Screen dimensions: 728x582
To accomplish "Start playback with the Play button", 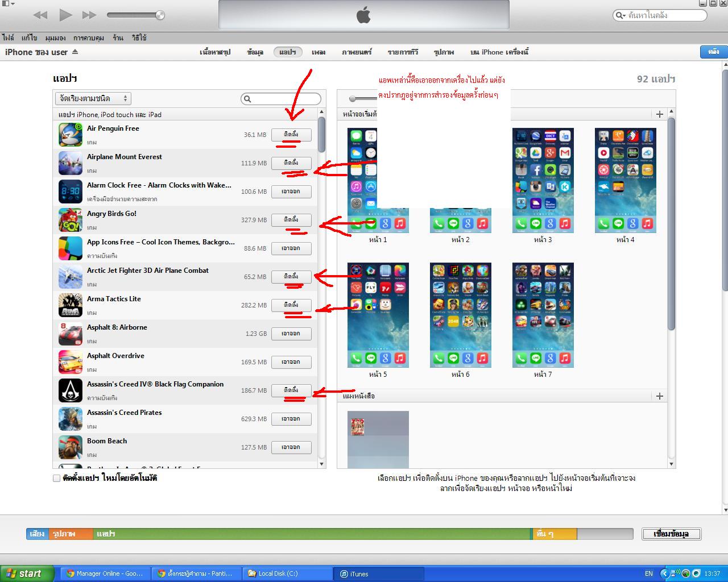I will click(x=66, y=15).
